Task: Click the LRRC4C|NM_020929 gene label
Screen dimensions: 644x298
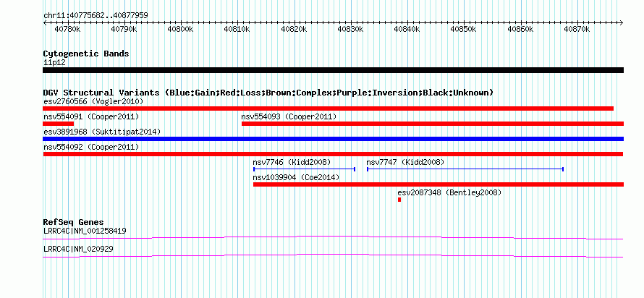Action: pyautogui.click(x=78, y=249)
